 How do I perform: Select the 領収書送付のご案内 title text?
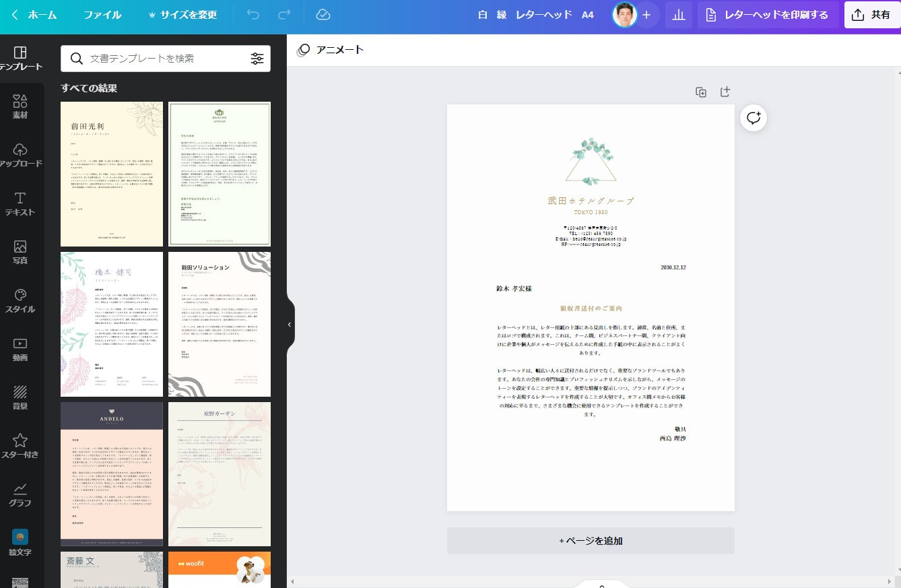click(591, 308)
